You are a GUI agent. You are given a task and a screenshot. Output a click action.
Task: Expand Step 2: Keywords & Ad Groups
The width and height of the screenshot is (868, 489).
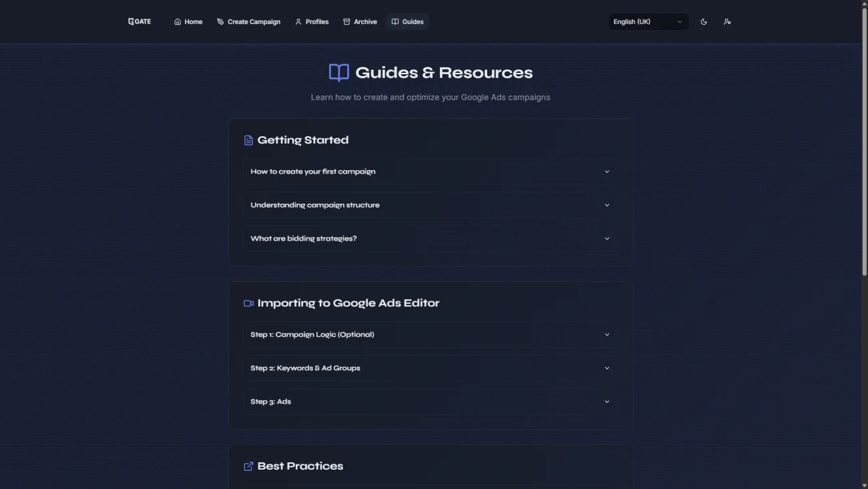click(x=430, y=368)
